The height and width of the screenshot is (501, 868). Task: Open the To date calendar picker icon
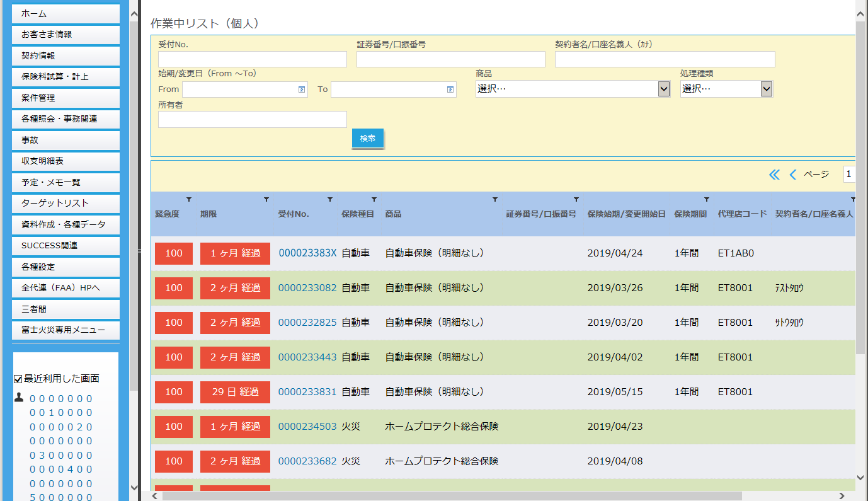(450, 89)
